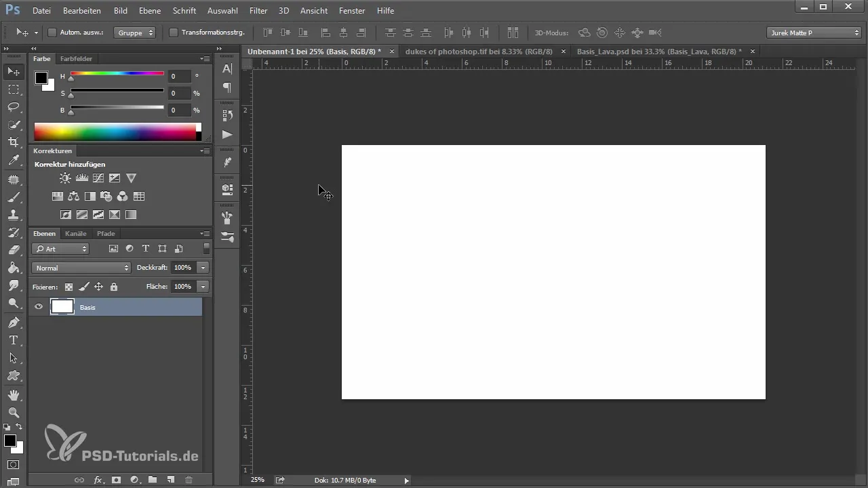Image resolution: width=868 pixels, height=488 pixels.
Task: Click the hue H slider
Action: (x=117, y=73)
